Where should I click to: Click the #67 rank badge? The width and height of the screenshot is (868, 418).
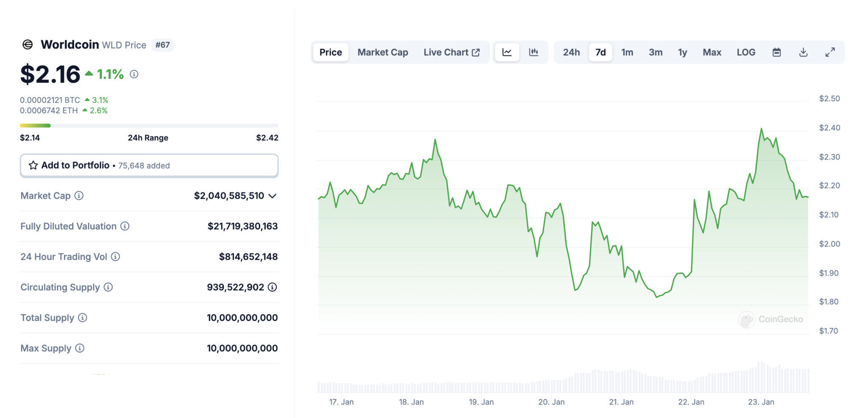point(162,45)
